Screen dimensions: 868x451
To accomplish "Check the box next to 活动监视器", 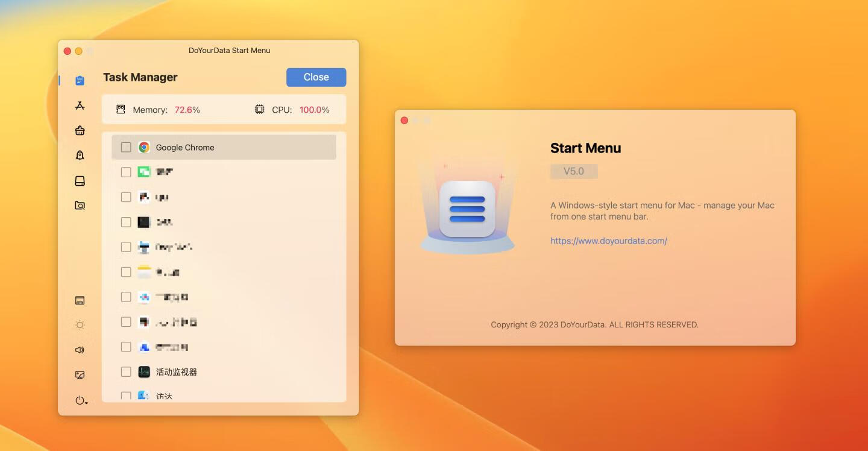I will pyautogui.click(x=126, y=372).
